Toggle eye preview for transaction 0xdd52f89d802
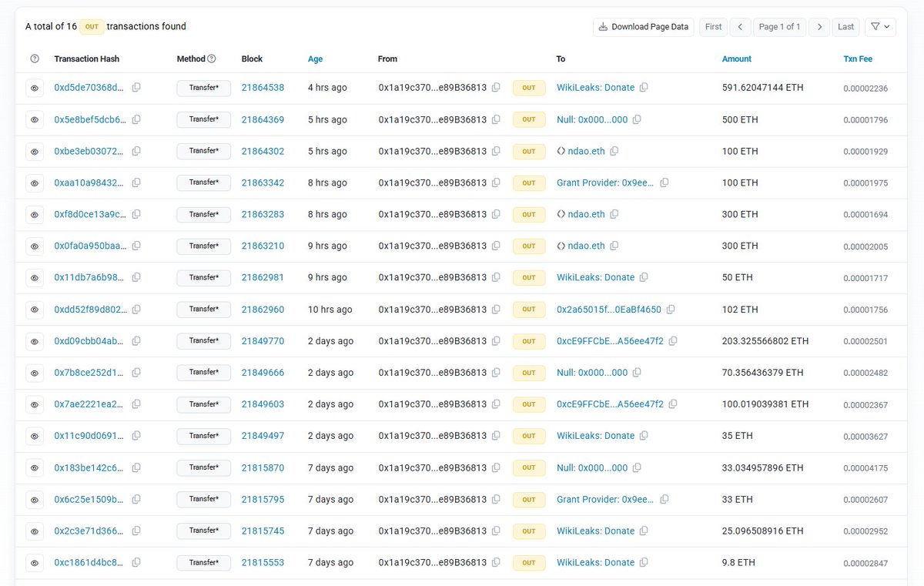Image resolution: width=924 pixels, height=586 pixels. [35, 310]
